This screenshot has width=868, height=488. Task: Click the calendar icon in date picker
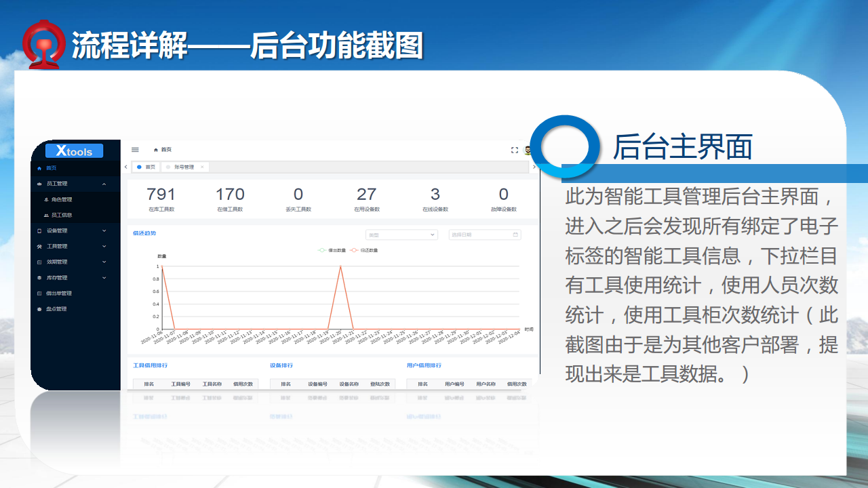click(x=516, y=235)
